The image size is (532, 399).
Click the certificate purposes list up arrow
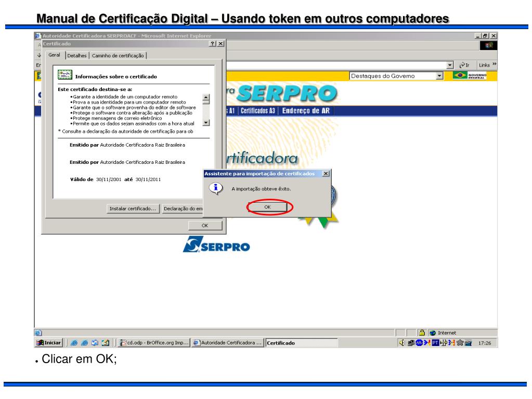(206, 98)
